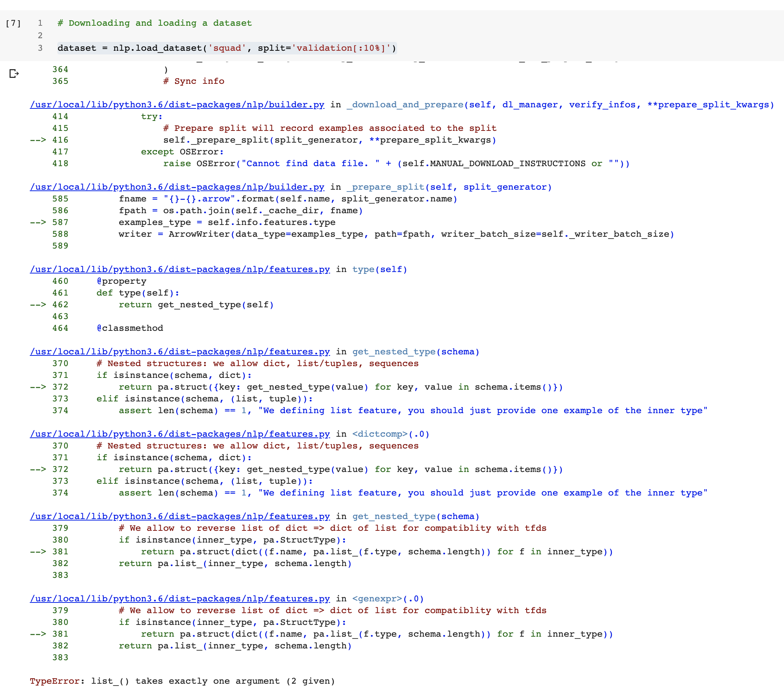Image resolution: width=784 pixels, height=694 pixels.
Task: Click line 418 raise OSError statement
Action: coord(396,164)
